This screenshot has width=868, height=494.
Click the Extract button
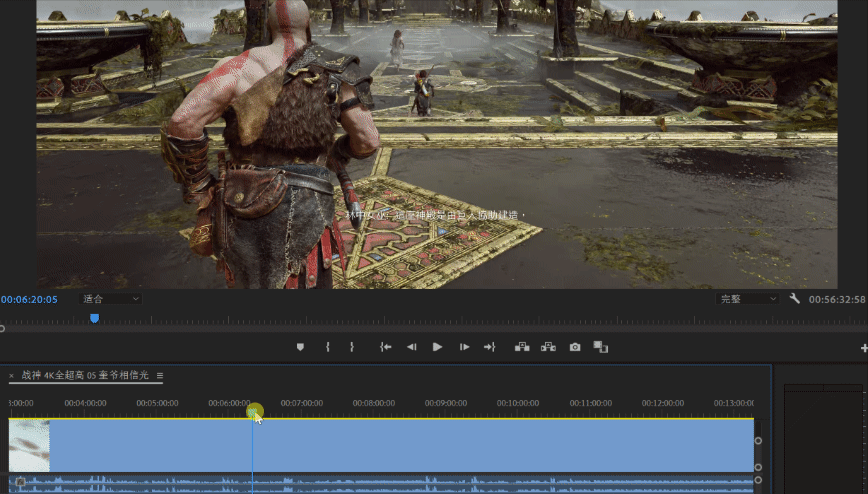pyautogui.click(x=548, y=347)
